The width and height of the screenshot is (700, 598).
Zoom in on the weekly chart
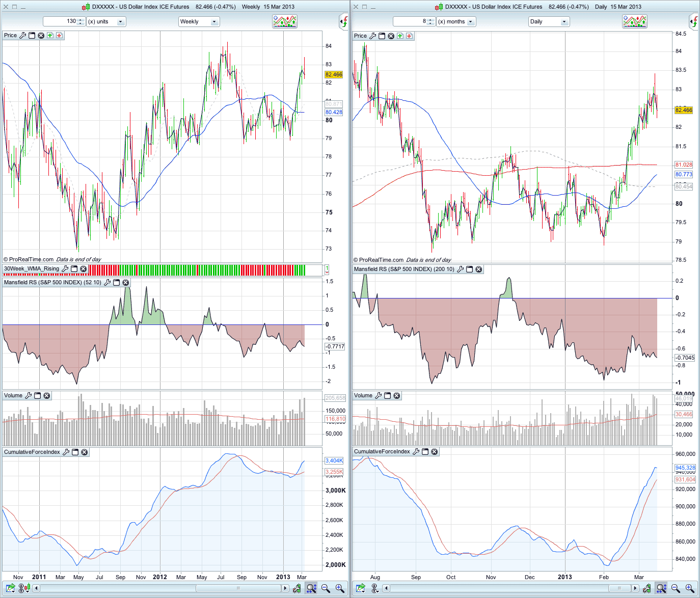pos(340,588)
